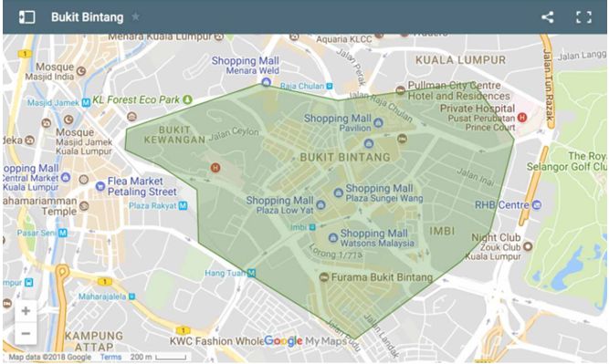Click the Jalan Tun Razak road label
Screen dimensions: 609x364
click(x=548, y=85)
